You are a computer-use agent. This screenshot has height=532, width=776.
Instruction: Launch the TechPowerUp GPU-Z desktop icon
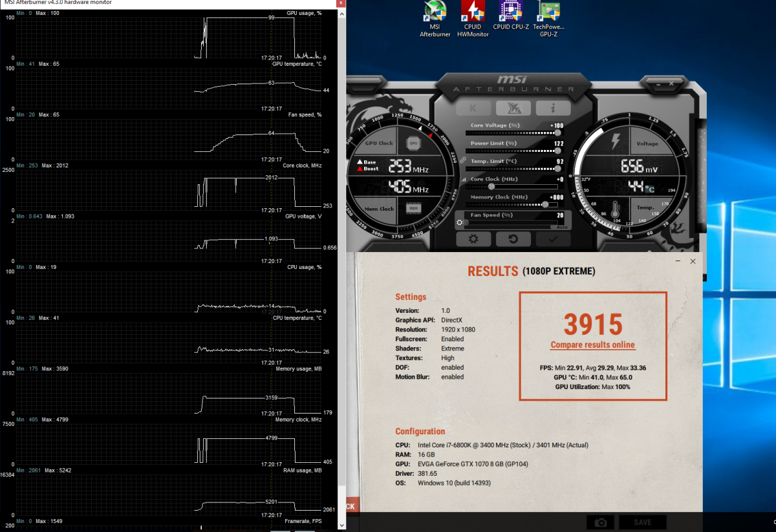click(548, 19)
